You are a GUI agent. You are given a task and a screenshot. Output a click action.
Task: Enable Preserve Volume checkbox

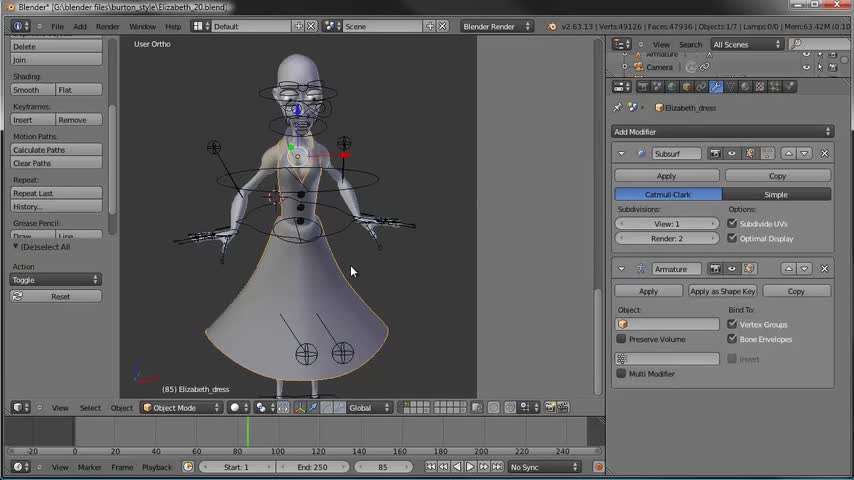click(622, 339)
